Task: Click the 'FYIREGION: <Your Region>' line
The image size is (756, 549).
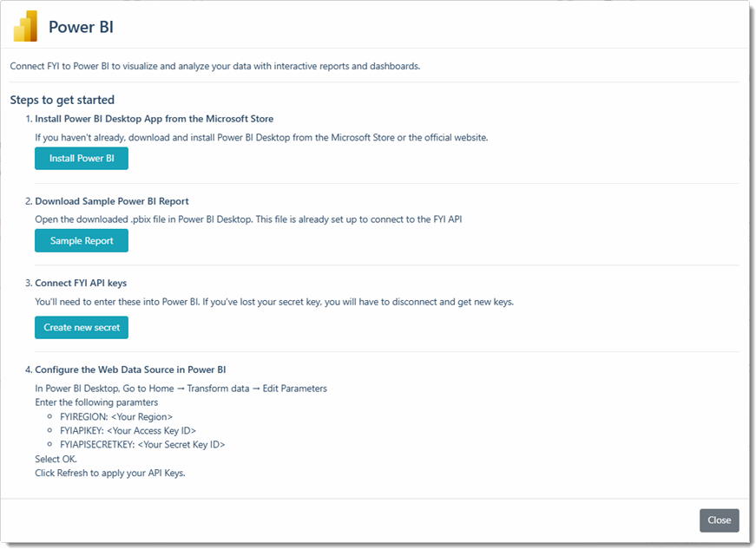Action: pyautogui.click(x=116, y=417)
